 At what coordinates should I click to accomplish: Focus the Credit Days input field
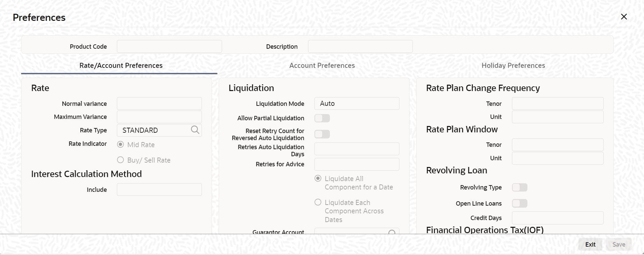pyautogui.click(x=557, y=218)
